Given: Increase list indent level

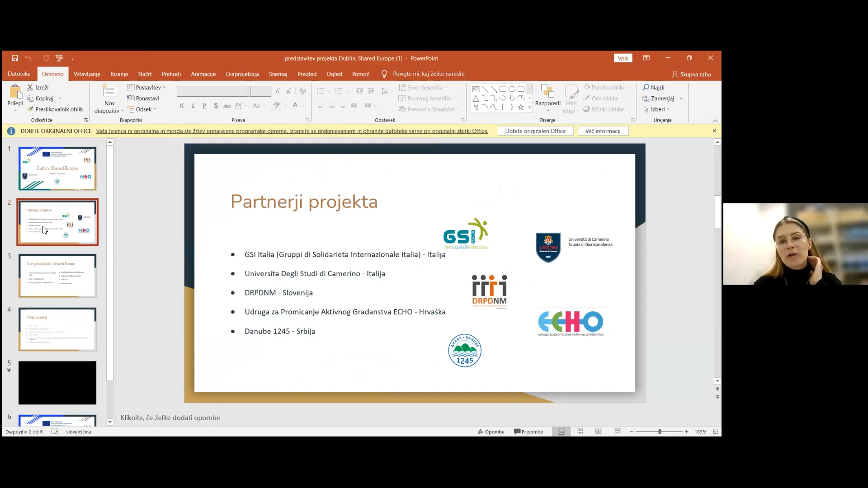Looking at the screenshot, I should coord(371,91).
